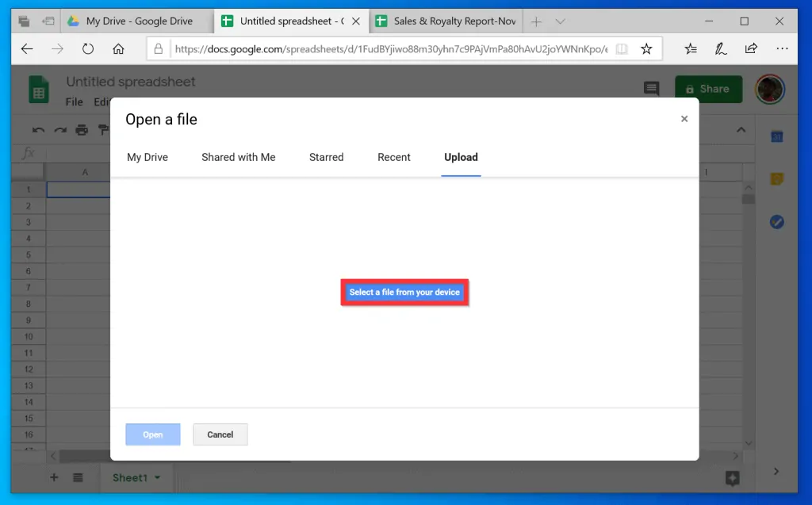Click the add notes pen icon
The width and height of the screenshot is (812, 505).
point(721,49)
